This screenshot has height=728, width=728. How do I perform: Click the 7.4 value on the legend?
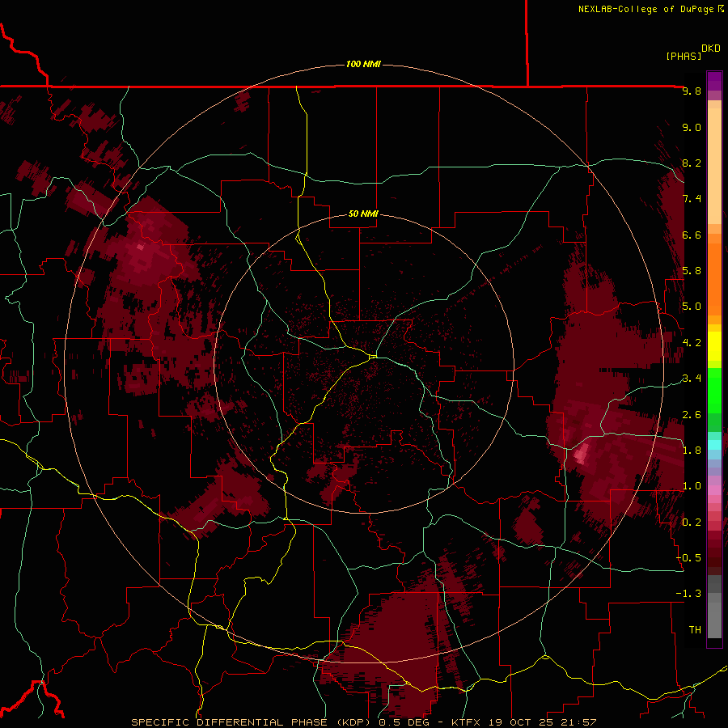coord(692,199)
